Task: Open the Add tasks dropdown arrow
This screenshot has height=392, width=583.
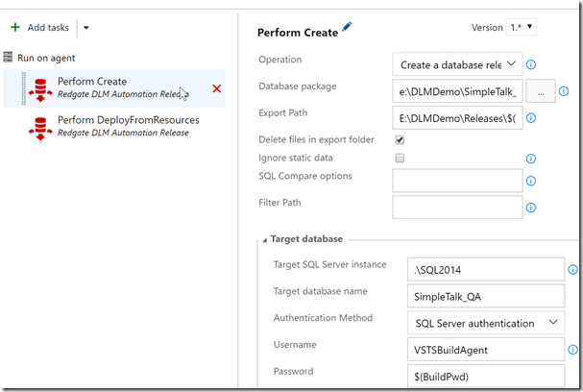Action: [85, 28]
